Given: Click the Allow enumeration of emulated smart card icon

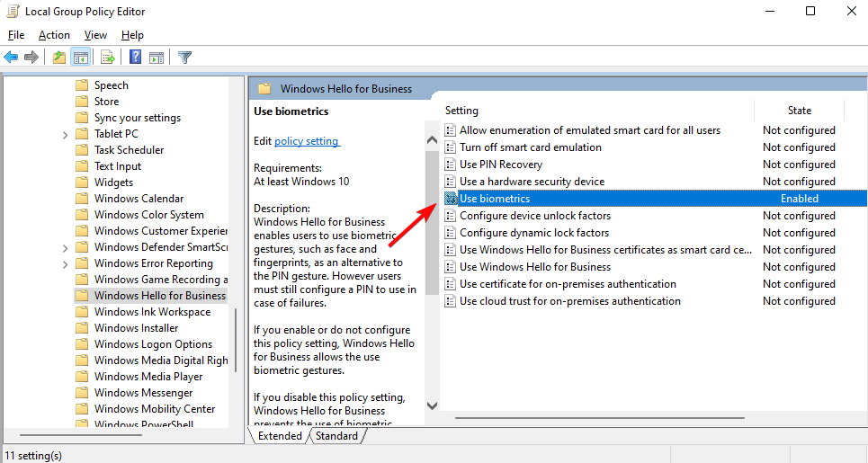Looking at the screenshot, I should click(451, 130).
